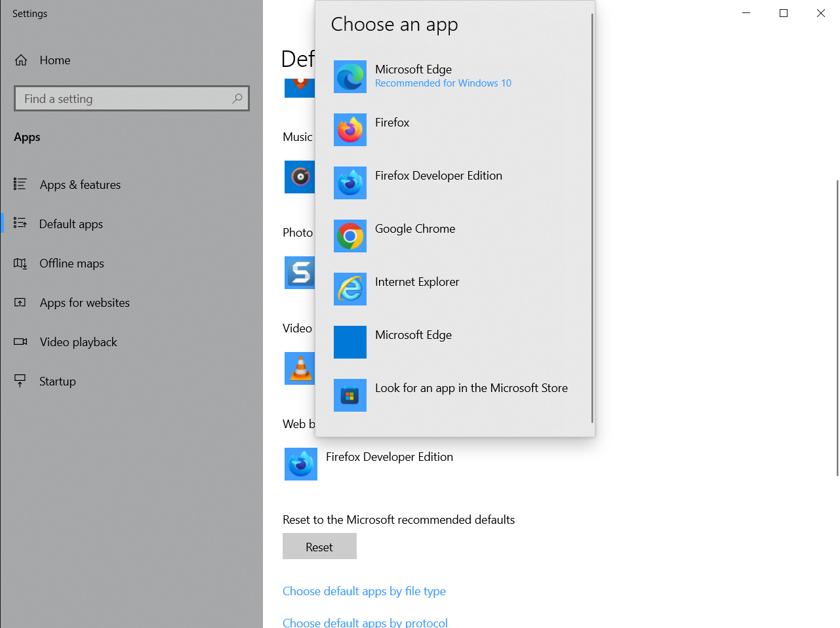This screenshot has height=628, width=840.
Task: Choose the Google Chrome icon
Action: tap(350, 236)
